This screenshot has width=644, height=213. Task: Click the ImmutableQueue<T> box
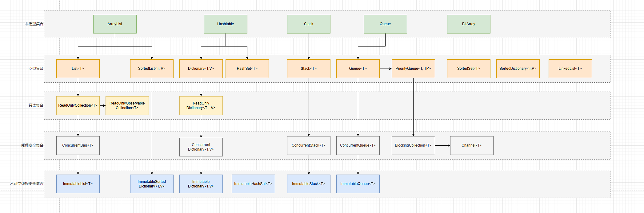358,184
